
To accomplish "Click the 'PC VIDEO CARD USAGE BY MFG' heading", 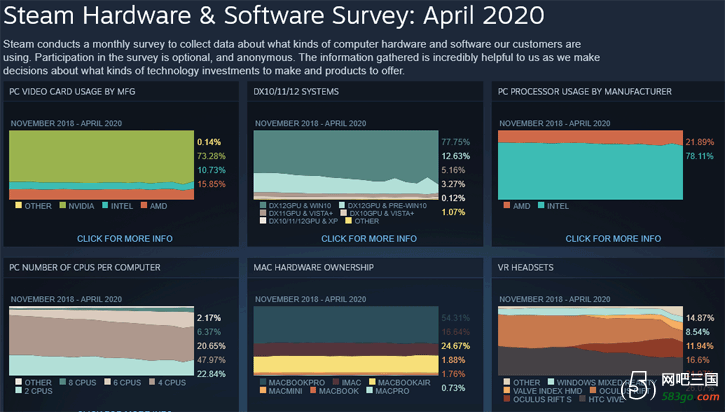I will pos(72,92).
